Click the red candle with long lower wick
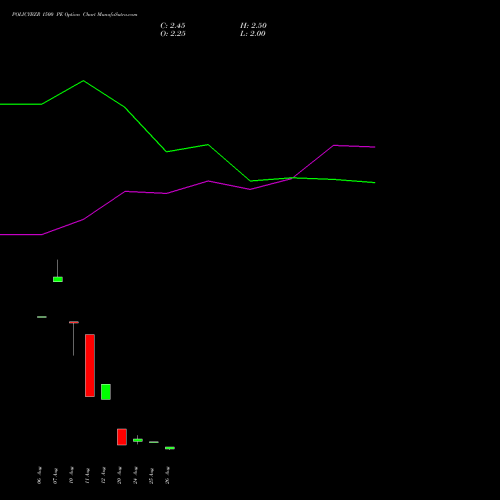This screenshot has height=500, width=500. 74,338
